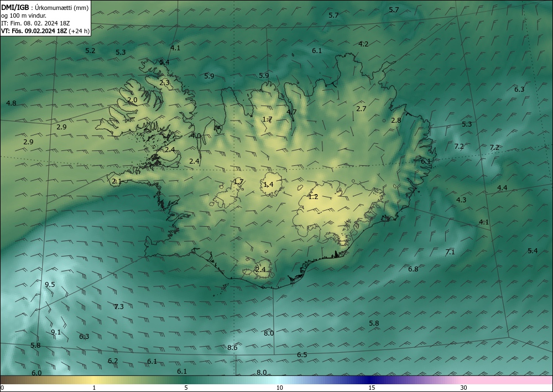Click the title text "DMI/IGB : Úrkomumætti (mm)"
Image resolution: width=553 pixels, height=392 pixels.
point(45,7)
